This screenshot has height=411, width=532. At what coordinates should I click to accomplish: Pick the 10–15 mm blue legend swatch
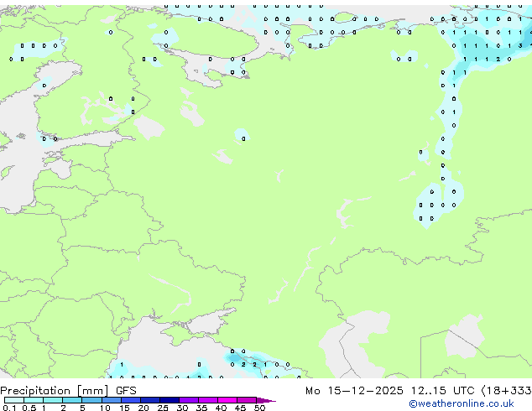pyautogui.click(x=111, y=400)
